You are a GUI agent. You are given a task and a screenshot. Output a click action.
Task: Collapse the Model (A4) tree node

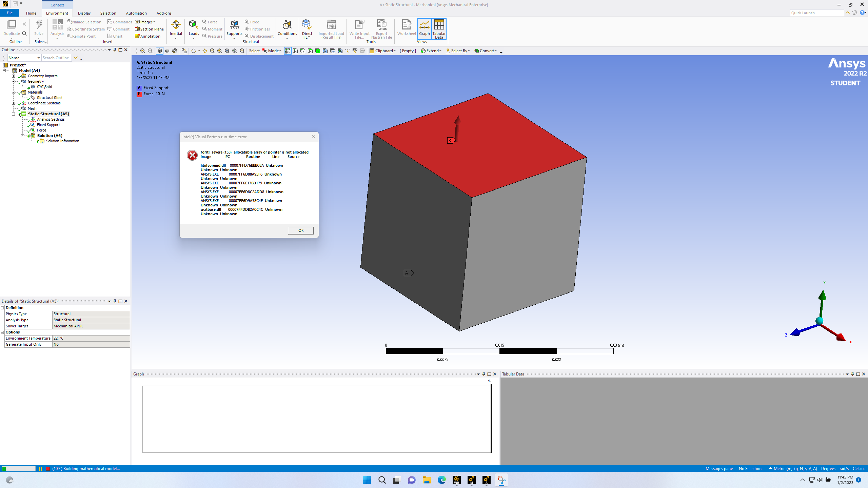pos(4,70)
